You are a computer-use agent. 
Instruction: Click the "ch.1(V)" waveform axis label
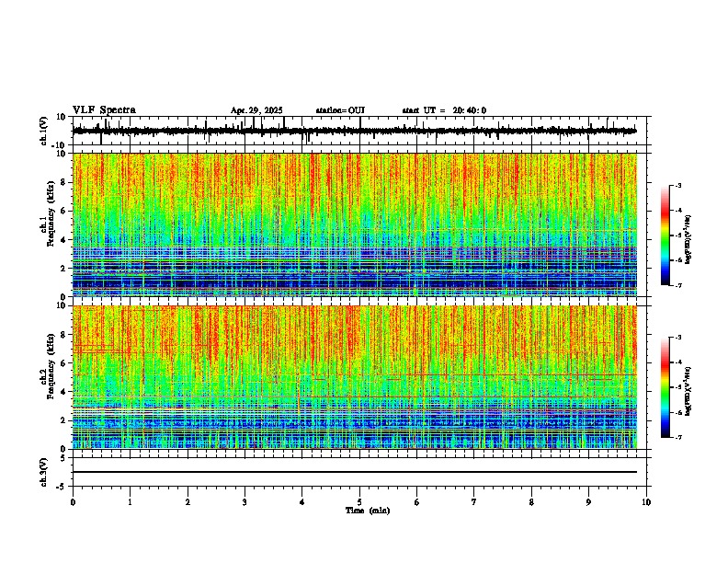(x=44, y=131)
